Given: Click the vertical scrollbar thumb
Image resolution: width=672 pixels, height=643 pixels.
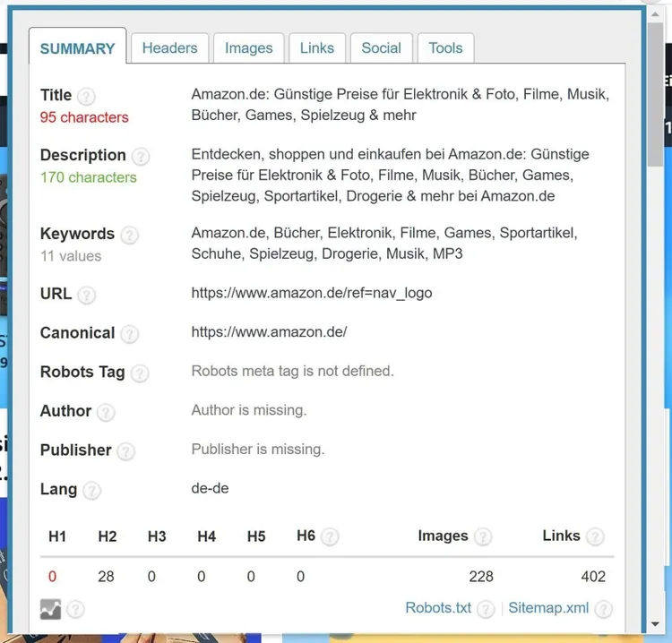Looking at the screenshot, I should tap(655, 94).
